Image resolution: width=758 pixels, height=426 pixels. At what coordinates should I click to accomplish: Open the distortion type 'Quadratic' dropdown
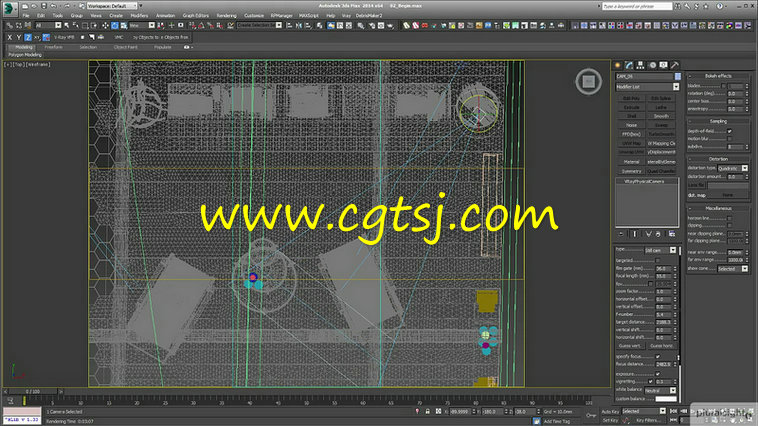tap(733, 168)
